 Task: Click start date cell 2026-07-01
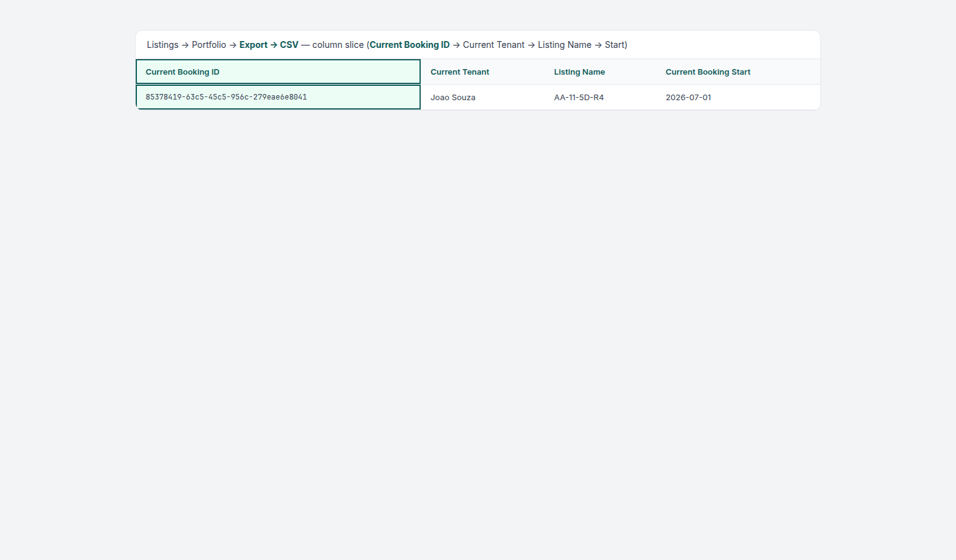pos(738,97)
